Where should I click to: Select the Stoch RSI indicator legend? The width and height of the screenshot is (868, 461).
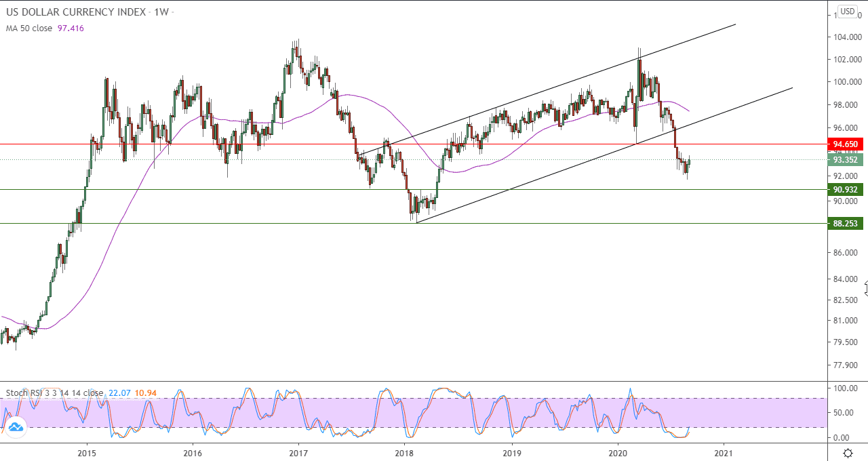[55, 393]
